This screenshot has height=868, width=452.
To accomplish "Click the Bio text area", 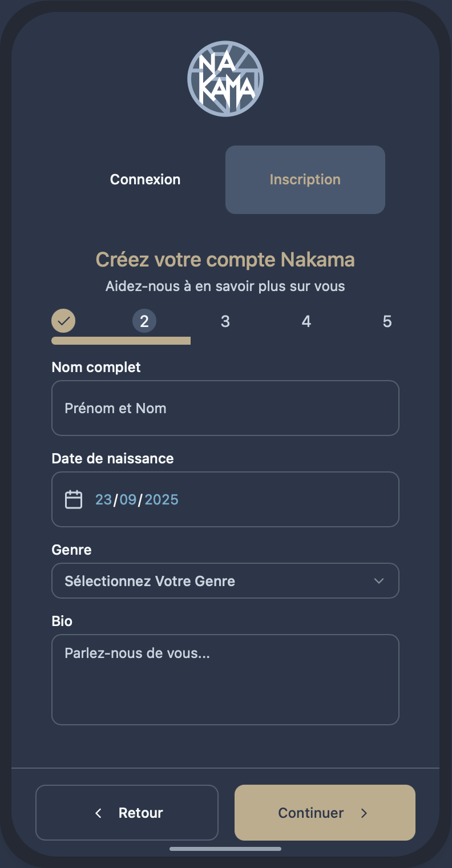I will coord(225,679).
